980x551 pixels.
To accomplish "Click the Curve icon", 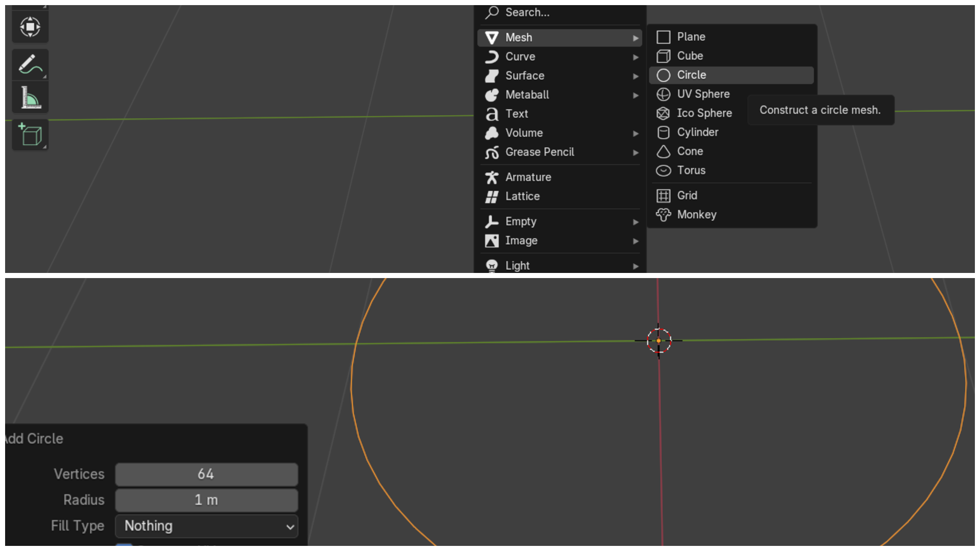I will pos(492,57).
